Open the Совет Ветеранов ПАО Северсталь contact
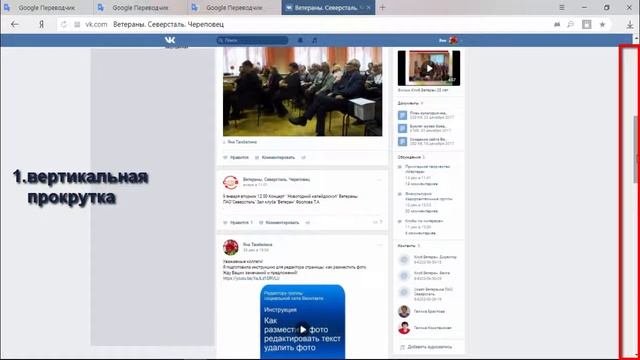This screenshot has height=360, width=640. pyautogui.click(x=433, y=291)
